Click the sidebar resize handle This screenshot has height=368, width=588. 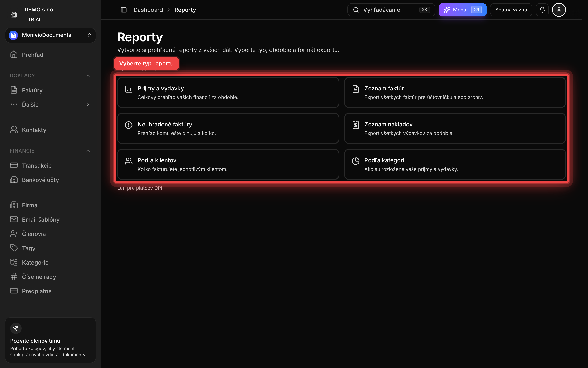[105, 184]
